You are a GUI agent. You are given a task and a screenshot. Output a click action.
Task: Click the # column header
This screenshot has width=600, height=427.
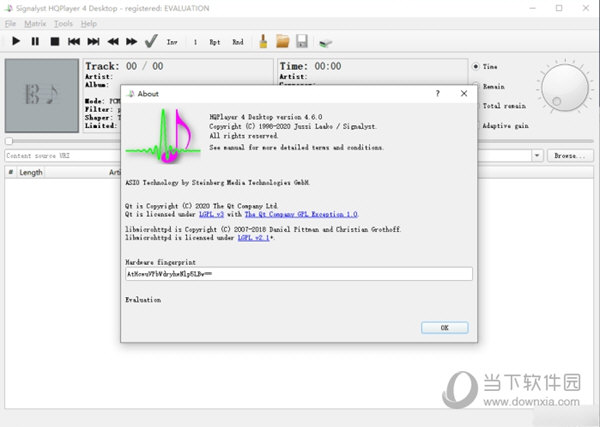pyautogui.click(x=11, y=173)
